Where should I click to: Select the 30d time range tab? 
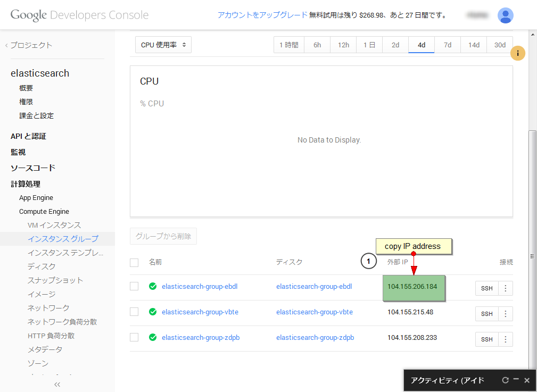coord(500,45)
